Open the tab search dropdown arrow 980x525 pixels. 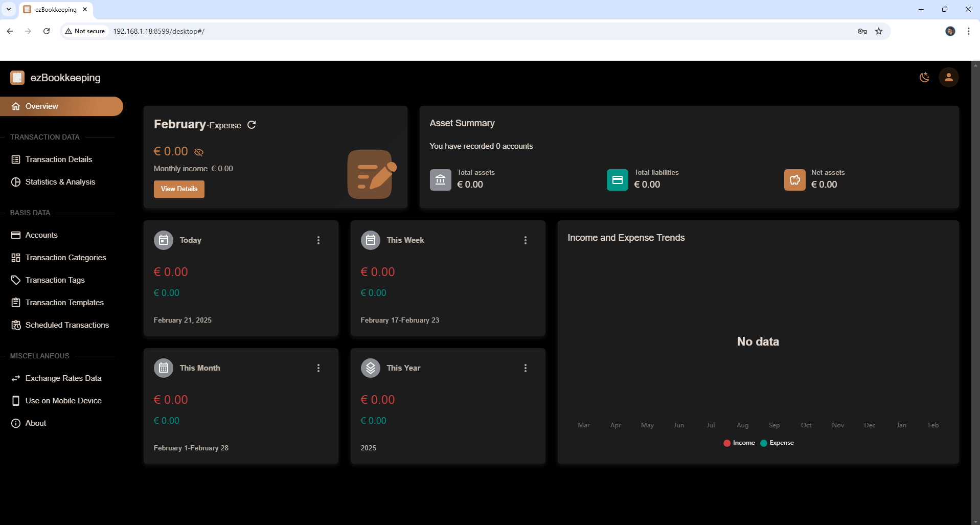click(9, 9)
